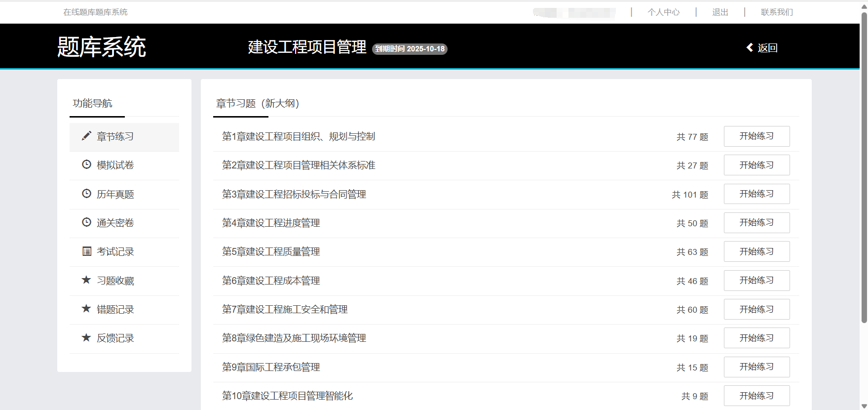The image size is (868, 410).
Task: Open the 考试记录 navigation item
Action: [x=124, y=252]
